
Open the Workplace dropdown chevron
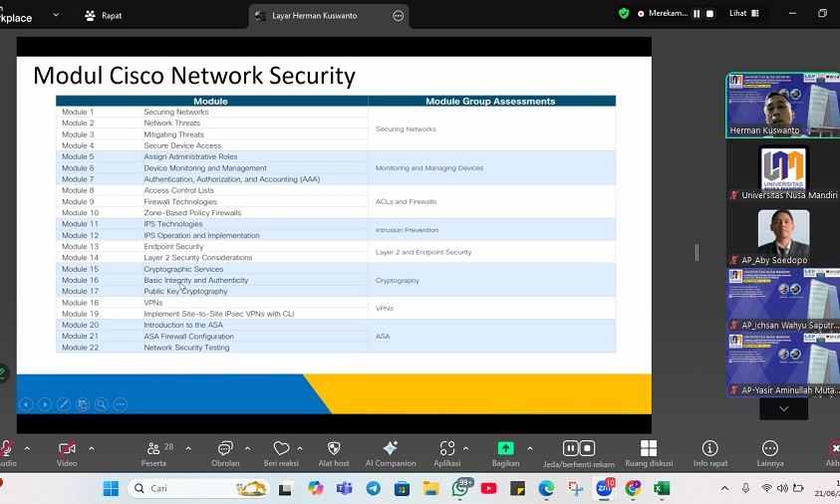56,15
